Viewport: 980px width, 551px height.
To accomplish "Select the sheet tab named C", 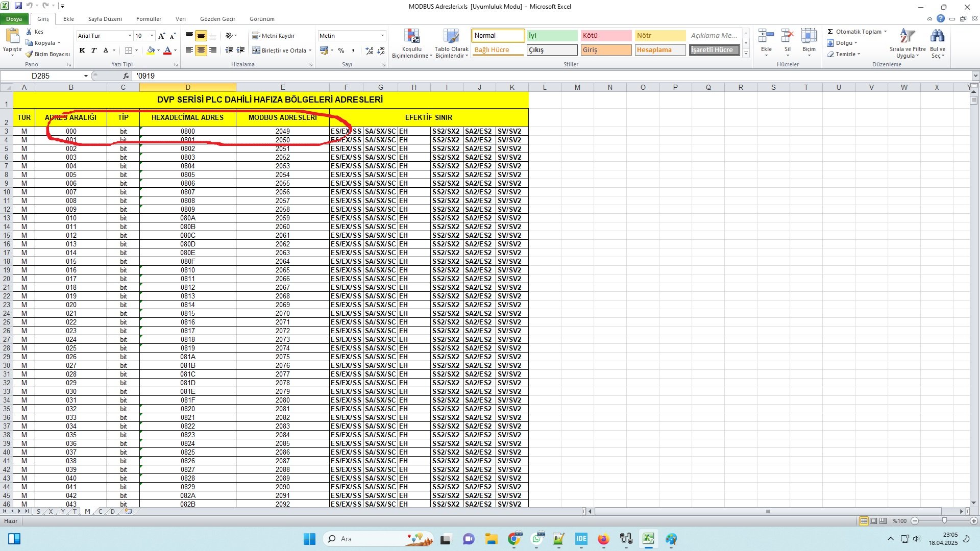I will point(100,511).
